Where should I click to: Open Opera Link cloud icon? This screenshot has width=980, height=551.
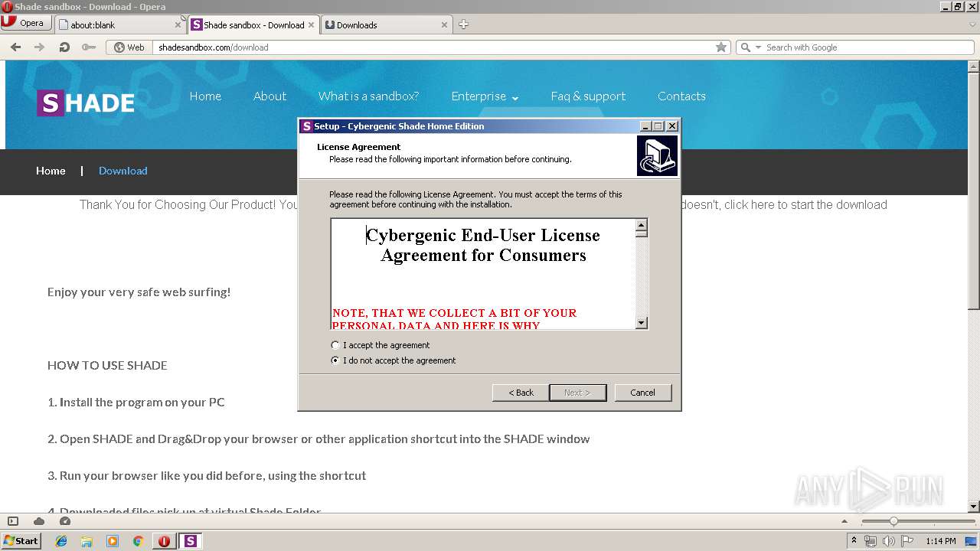39,521
